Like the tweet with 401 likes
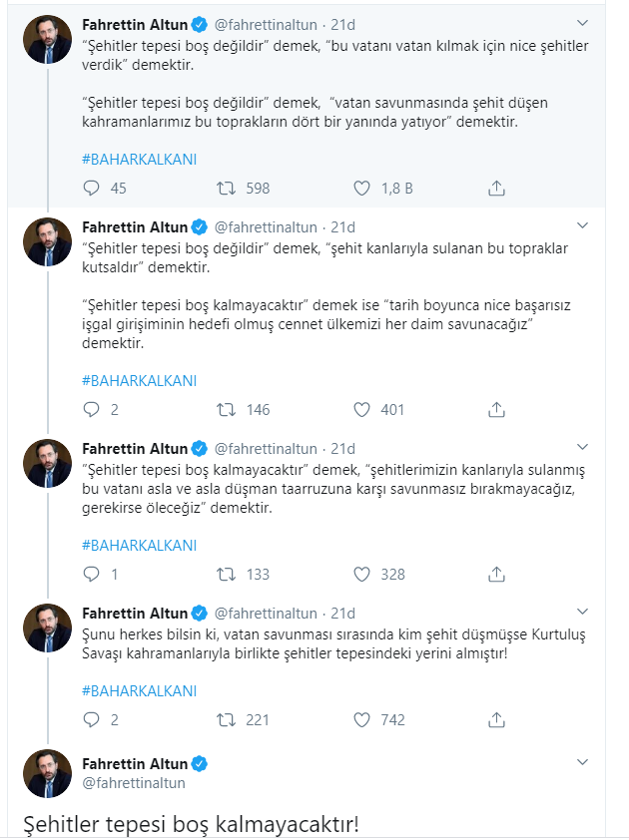Image resolution: width=629 pixels, height=840 pixels. (362, 409)
